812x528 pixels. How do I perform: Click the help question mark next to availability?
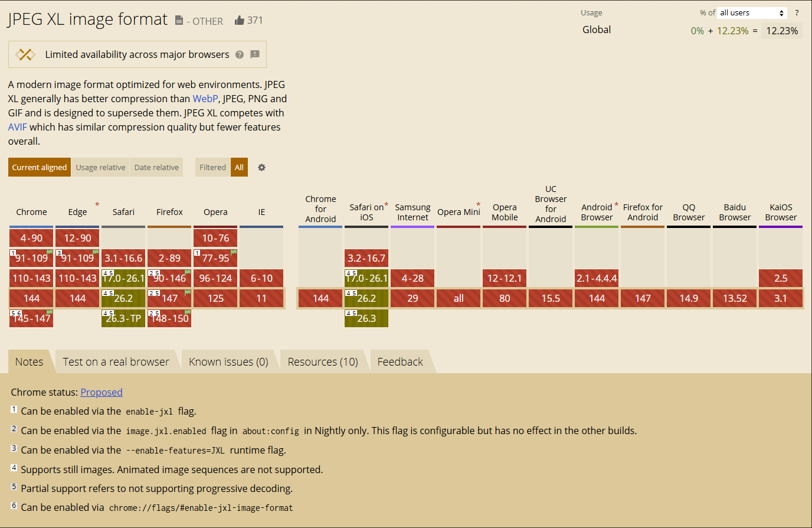point(240,55)
